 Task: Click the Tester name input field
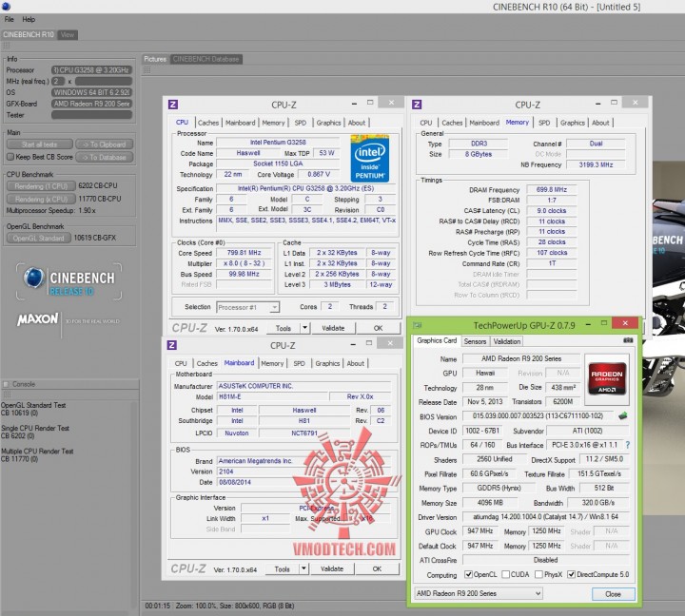(x=91, y=115)
